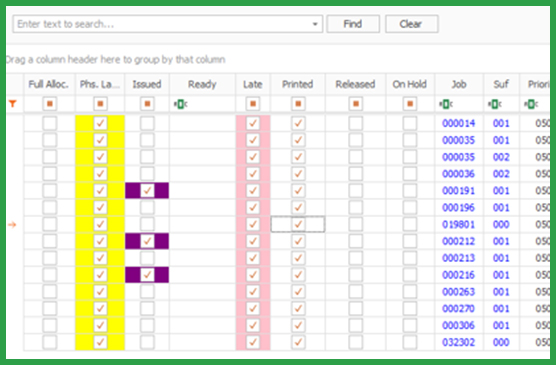Sort by the Ready column header

202,84
